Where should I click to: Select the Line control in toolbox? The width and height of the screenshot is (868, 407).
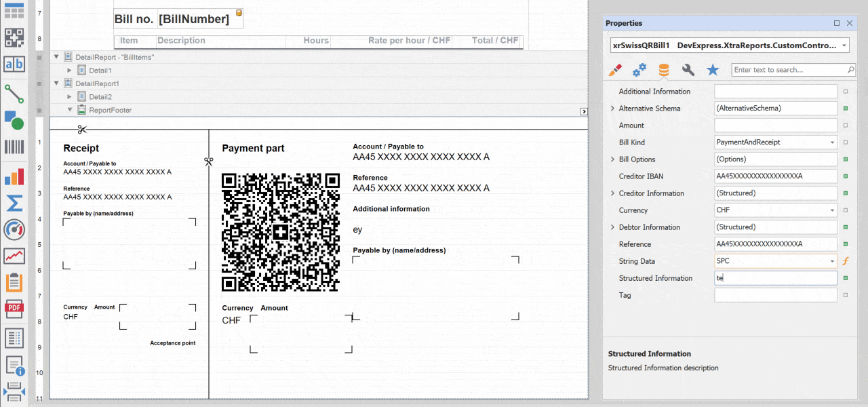14,93
